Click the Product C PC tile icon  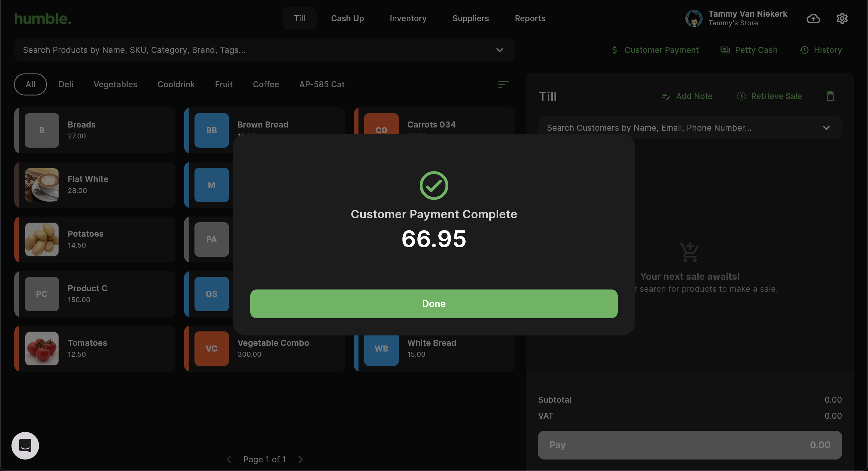coord(42,294)
